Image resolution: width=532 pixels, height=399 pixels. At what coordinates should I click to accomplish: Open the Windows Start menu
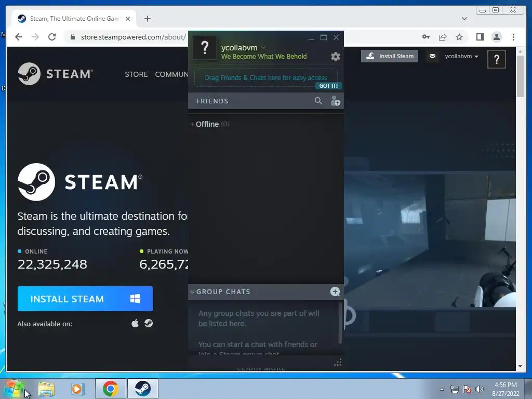14,389
